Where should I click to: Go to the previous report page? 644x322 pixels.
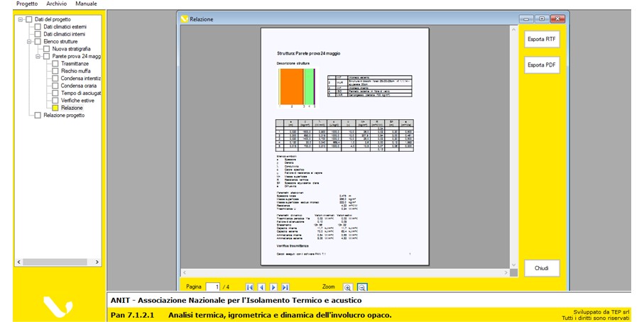pyautogui.click(x=261, y=287)
